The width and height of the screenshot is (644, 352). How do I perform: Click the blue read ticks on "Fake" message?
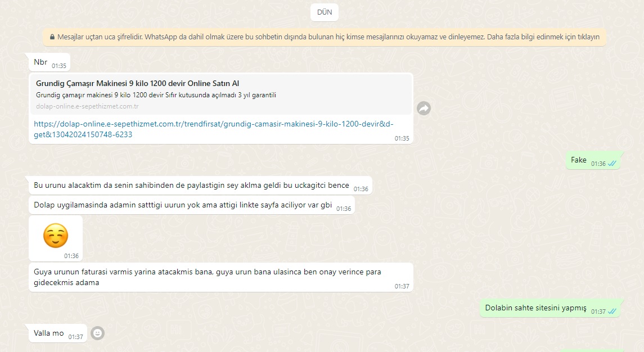(x=612, y=164)
